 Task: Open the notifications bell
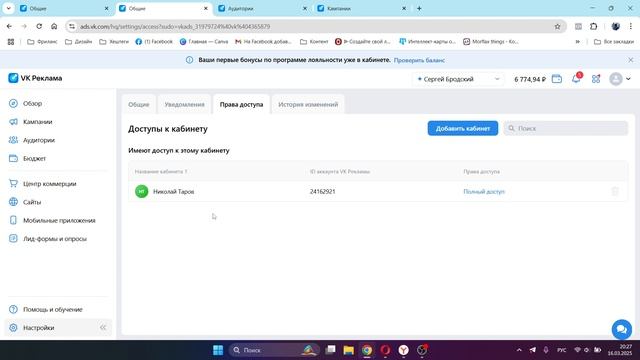[576, 79]
